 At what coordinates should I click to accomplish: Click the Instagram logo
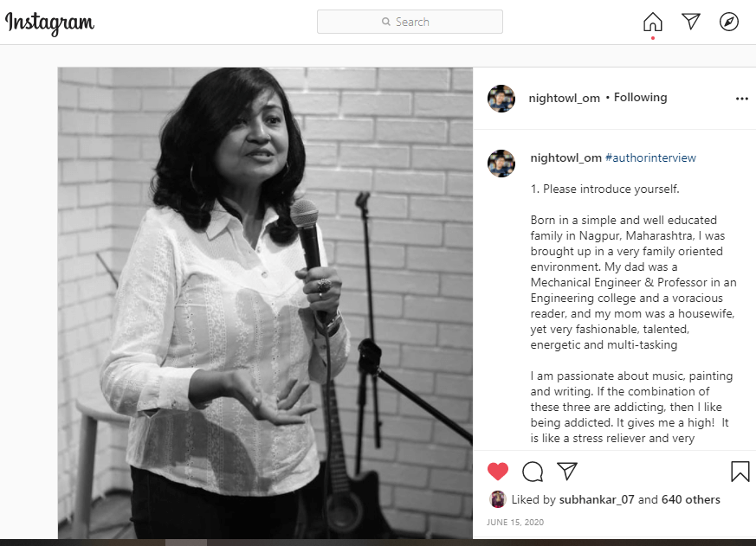click(49, 22)
